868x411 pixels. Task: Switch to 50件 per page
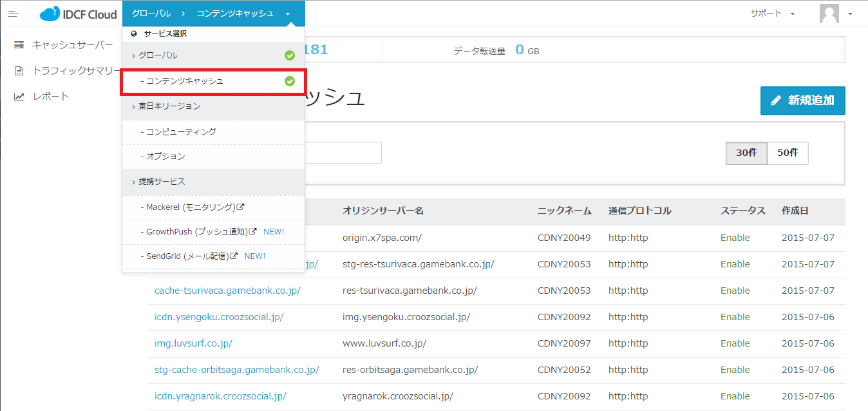tap(788, 153)
